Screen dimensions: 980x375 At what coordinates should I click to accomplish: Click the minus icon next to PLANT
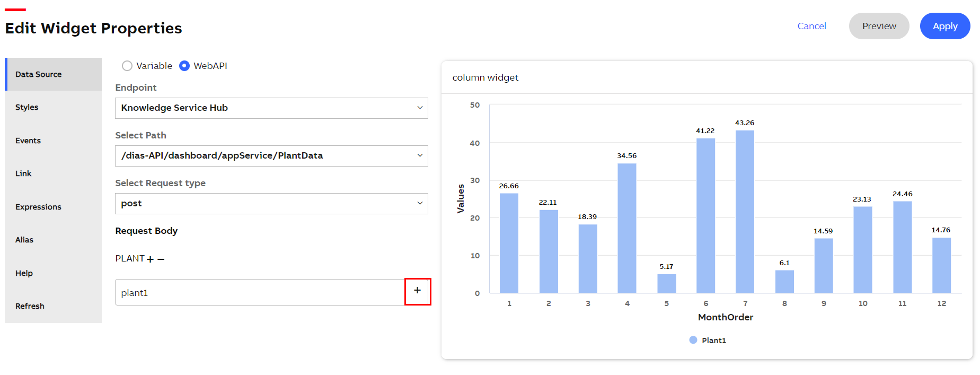161,259
